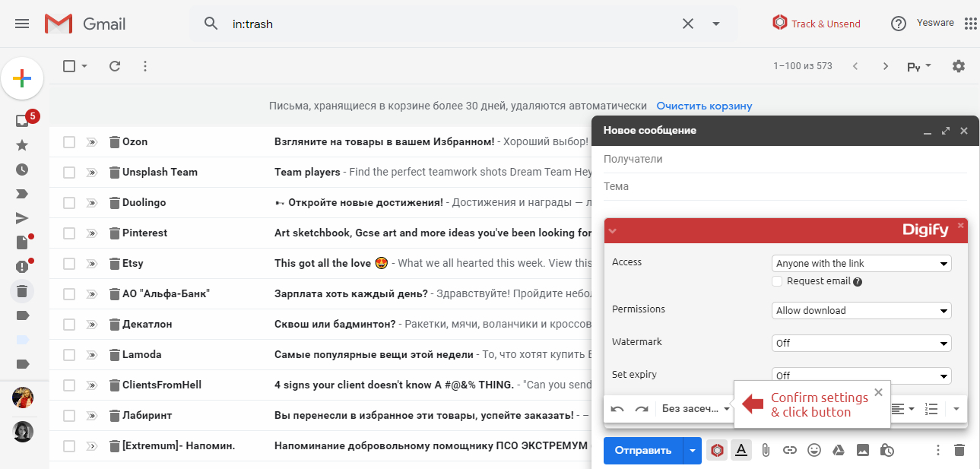Select the Lamoda email checkbox
This screenshot has width=980, height=469.
pos(69,355)
